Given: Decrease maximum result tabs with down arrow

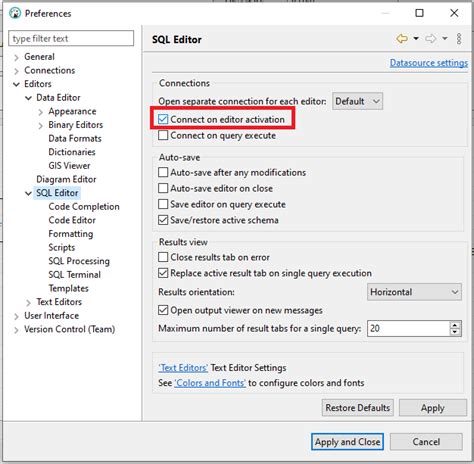Looking at the screenshot, I should tap(455, 332).
